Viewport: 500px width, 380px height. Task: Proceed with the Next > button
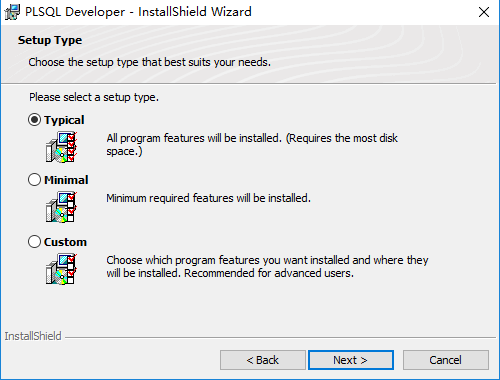351,360
